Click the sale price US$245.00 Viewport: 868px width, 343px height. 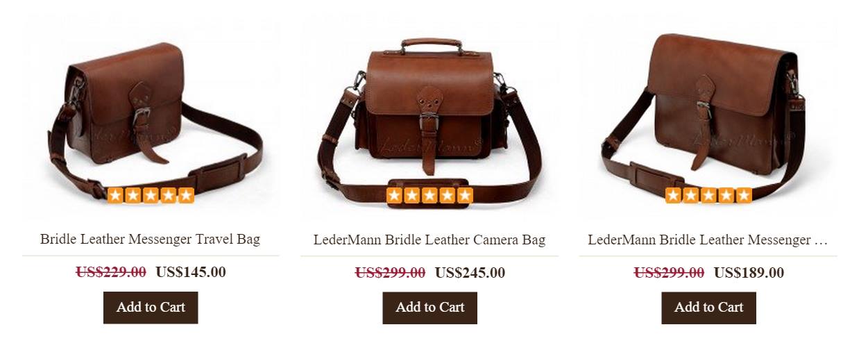(x=470, y=273)
